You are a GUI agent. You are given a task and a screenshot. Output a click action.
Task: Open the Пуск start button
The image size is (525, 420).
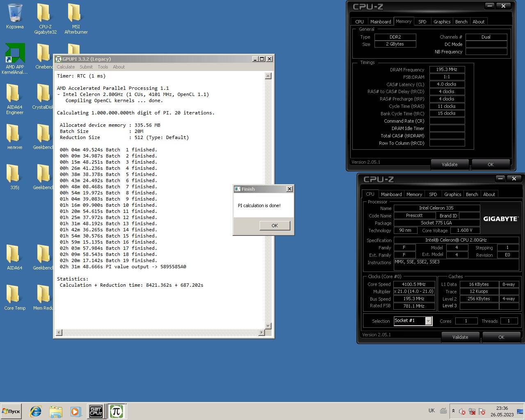11,411
